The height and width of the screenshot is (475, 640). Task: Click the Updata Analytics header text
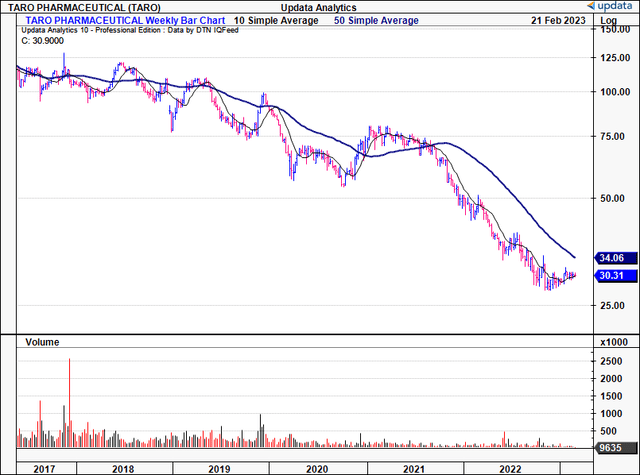click(318, 7)
